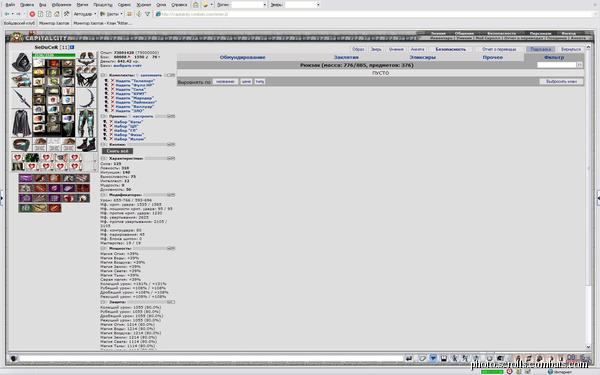Click the browser address bar
The width and height of the screenshot is (600, 375).
(376, 14)
